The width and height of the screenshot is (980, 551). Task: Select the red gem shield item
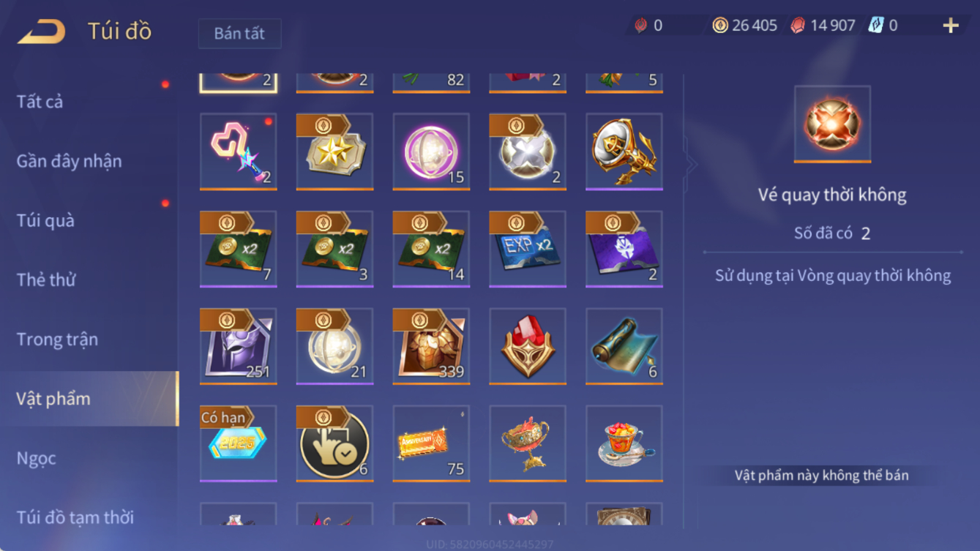click(528, 346)
